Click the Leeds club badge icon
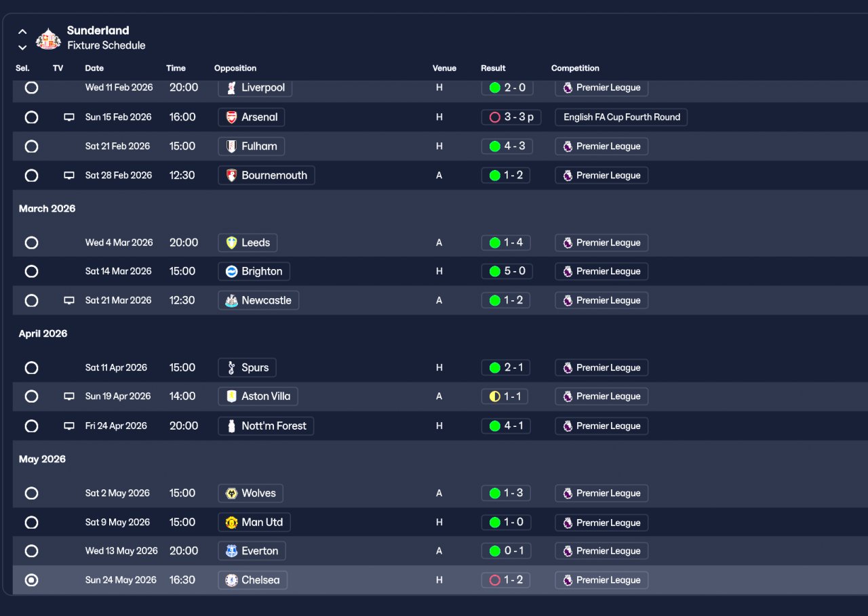Image resolution: width=868 pixels, height=616 pixels. (x=231, y=243)
